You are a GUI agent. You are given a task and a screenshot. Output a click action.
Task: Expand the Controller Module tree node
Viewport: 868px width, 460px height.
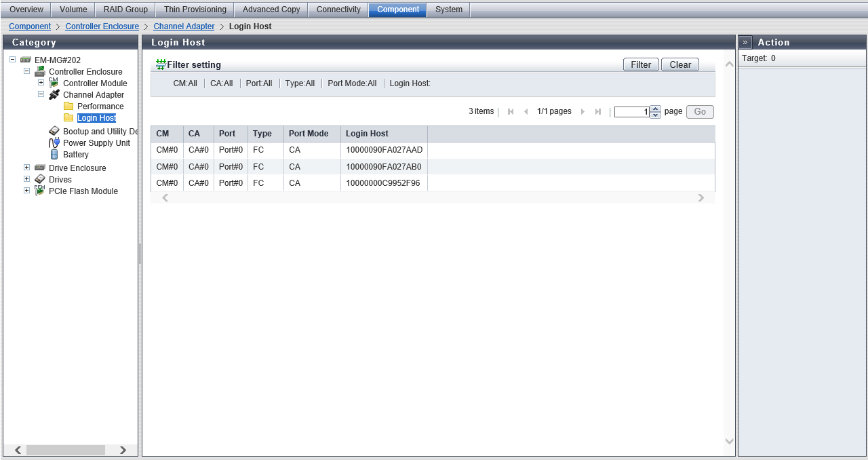[x=41, y=83]
